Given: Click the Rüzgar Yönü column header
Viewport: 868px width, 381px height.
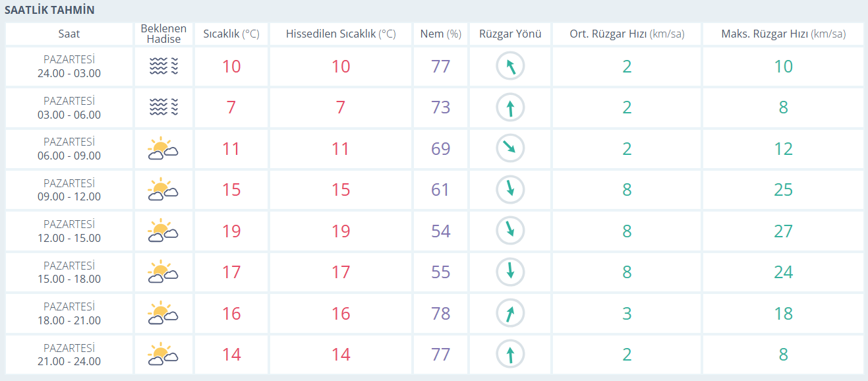Looking at the screenshot, I should [x=510, y=34].
